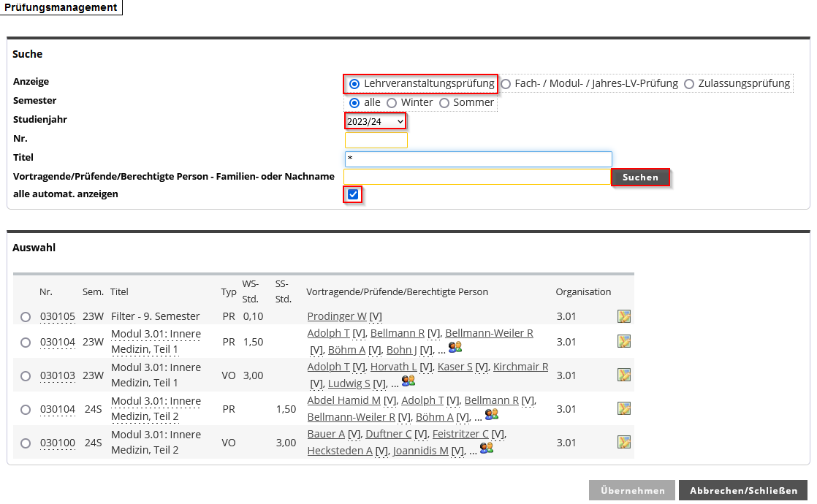The width and height of the screenshot is (817, 504).
Task: Click Abbrechen/Schließen button
Action: (x=743, y=490)
